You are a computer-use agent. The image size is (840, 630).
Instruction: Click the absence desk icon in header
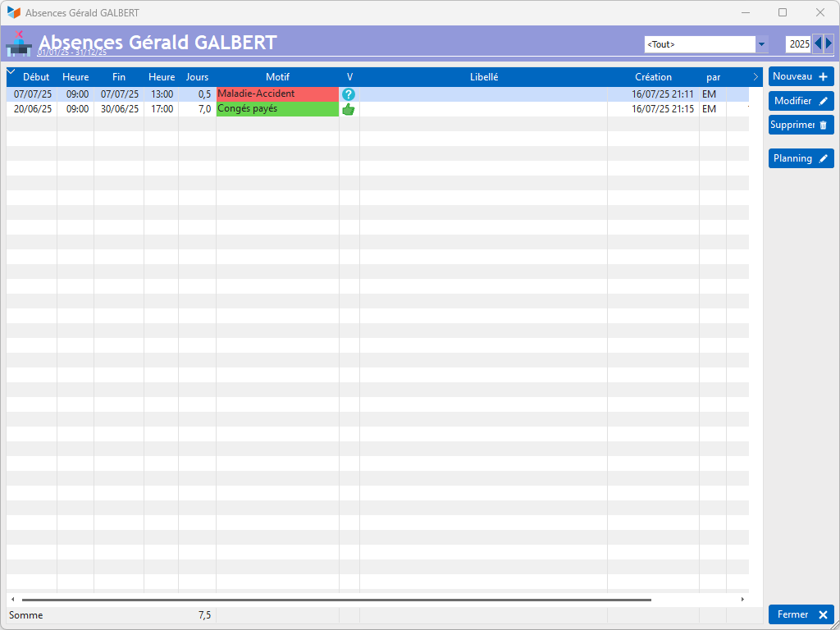19,44
